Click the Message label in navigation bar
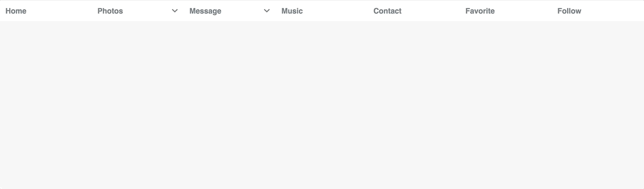 205,11
